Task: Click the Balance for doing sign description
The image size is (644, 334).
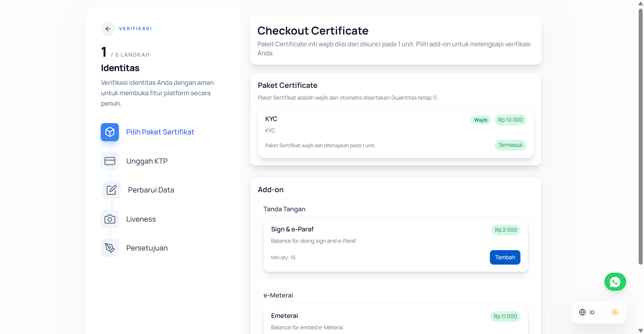Action: coord(314,241)
